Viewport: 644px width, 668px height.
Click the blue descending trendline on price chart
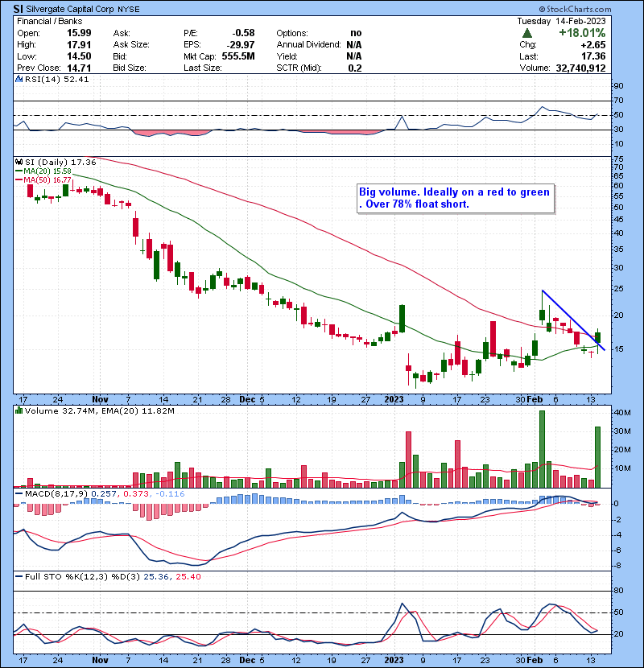[x=573, y=320]
